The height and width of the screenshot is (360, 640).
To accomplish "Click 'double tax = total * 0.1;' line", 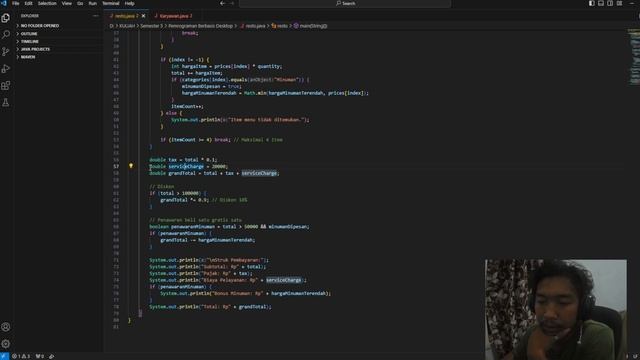I will [183, 160].
